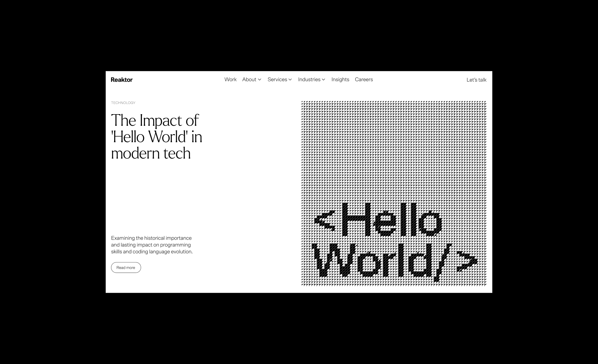This screenshot has height=364, width=598.
Task: Navigate to the Careers menu item
Action: [363, 79]
